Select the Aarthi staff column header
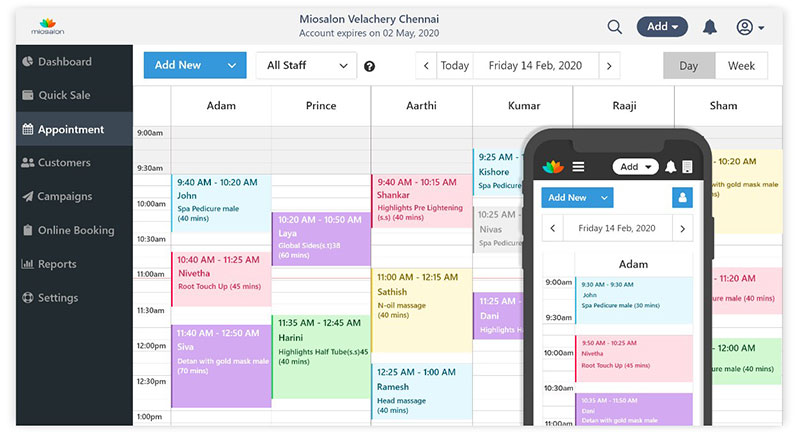The height and width of the screenshot is (441, 800). (x=421, y=106)
